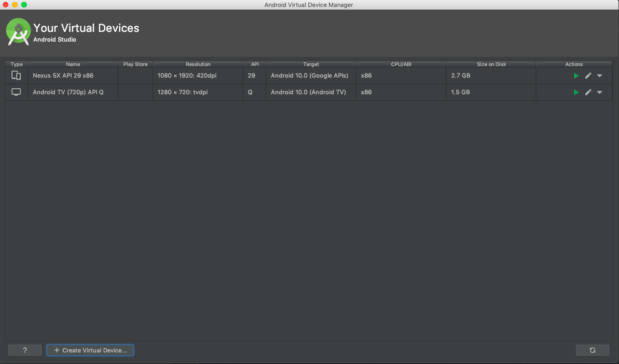Click the TV type icon for Android TV
The image size is (619, 364).
point(16,92)
